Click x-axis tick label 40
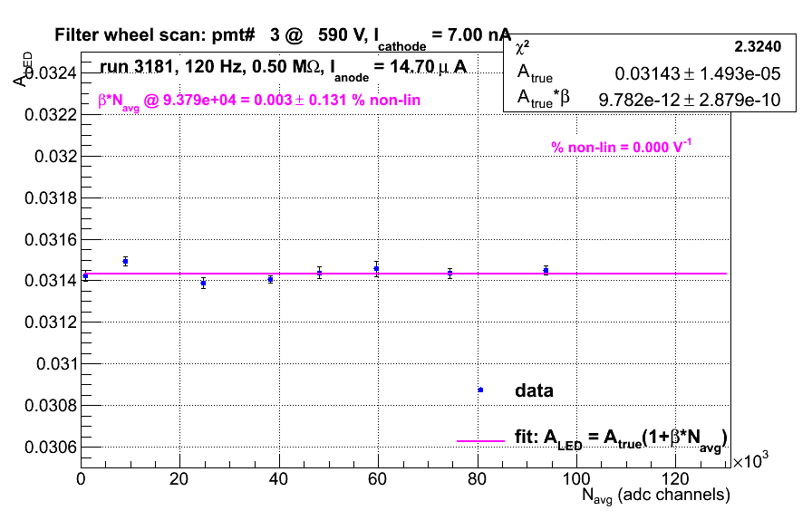Screen dimensions: 812x520 278,479
